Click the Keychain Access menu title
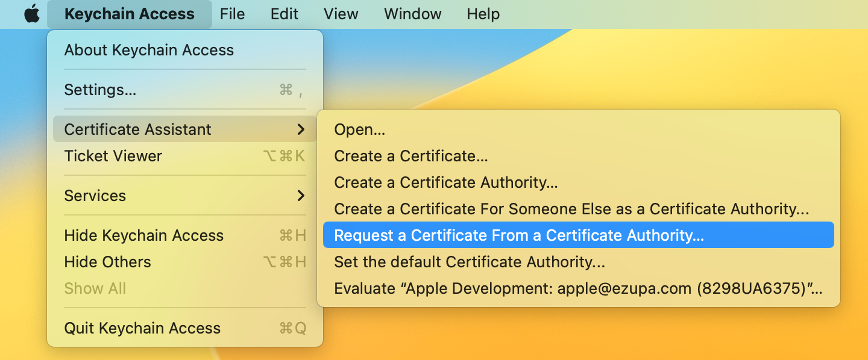The height and width of the screenshot is (360, 868). (130, 14)
